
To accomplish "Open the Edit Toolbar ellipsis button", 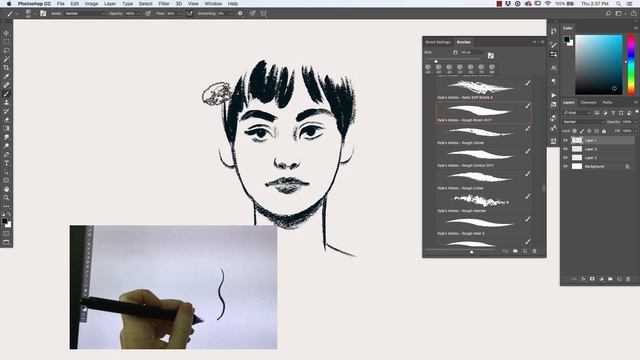I will tap(6, 207).
